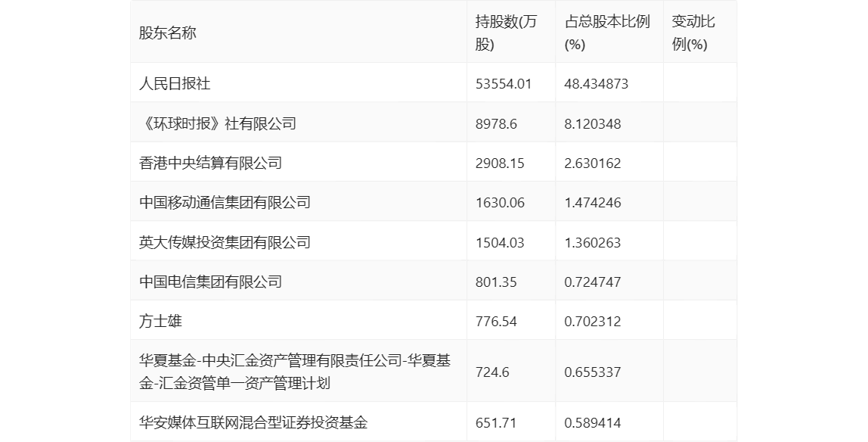
Task: Click the share count 1630.06
Action: pyautogui.click(x=500, y=203)
